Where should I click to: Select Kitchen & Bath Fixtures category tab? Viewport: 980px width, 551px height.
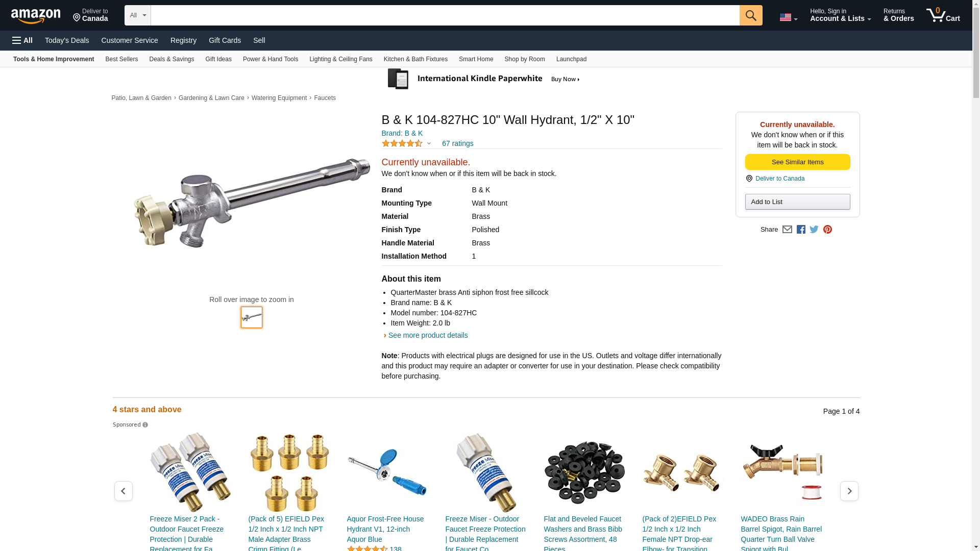point(415,59)
